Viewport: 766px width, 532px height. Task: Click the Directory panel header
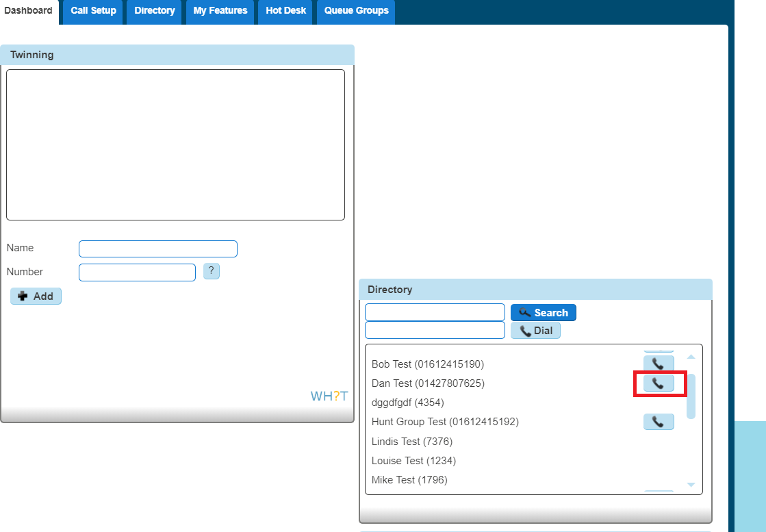[535, 289]
